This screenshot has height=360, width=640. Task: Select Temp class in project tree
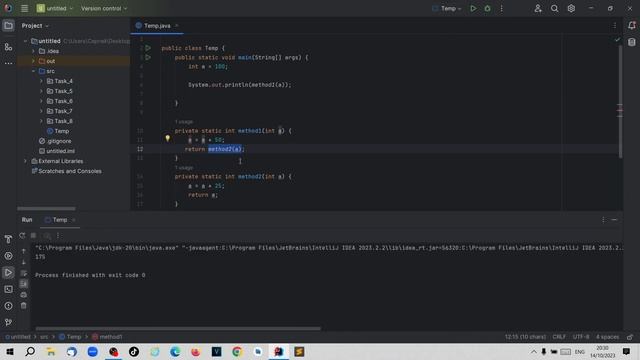point(58,131)
